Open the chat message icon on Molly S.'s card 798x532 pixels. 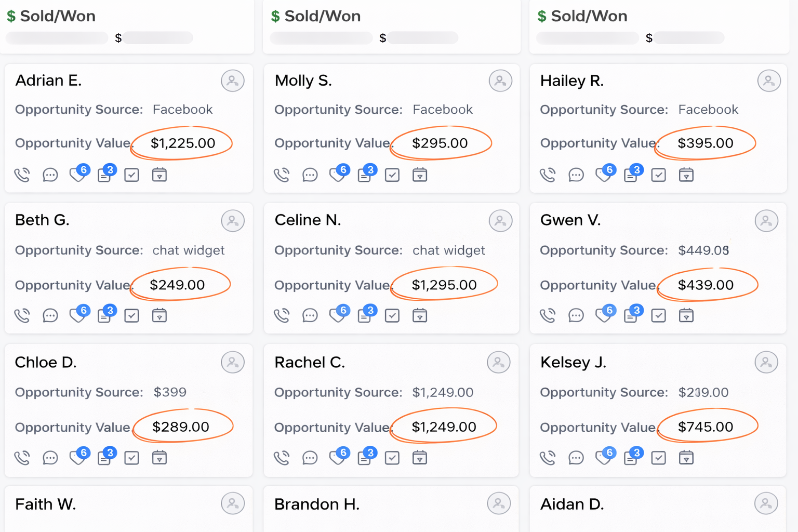310,175
